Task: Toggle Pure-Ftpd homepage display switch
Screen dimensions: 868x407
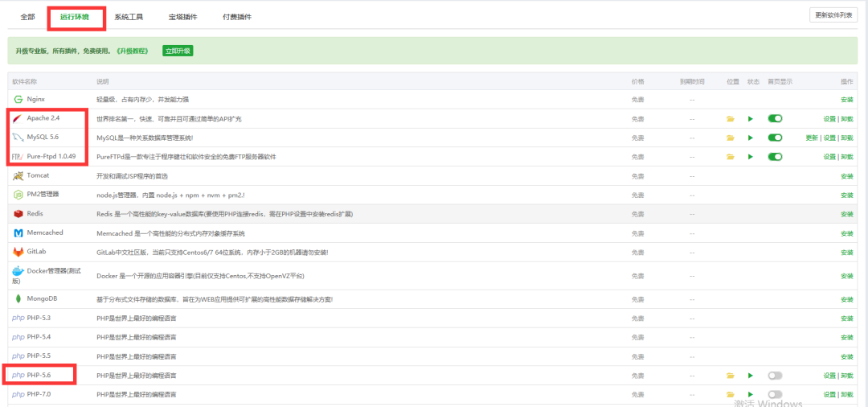Action: 775,157
